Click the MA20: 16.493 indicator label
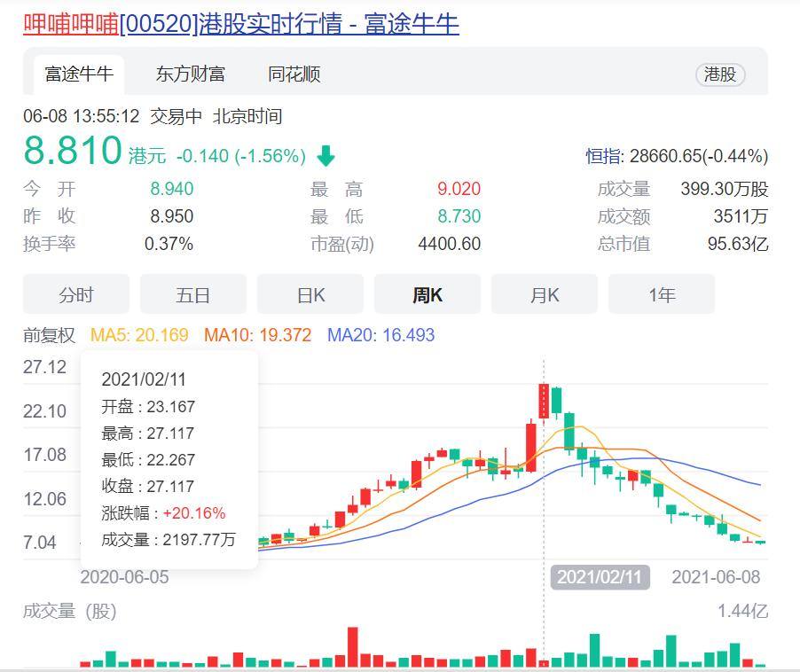 pos(381,335)
